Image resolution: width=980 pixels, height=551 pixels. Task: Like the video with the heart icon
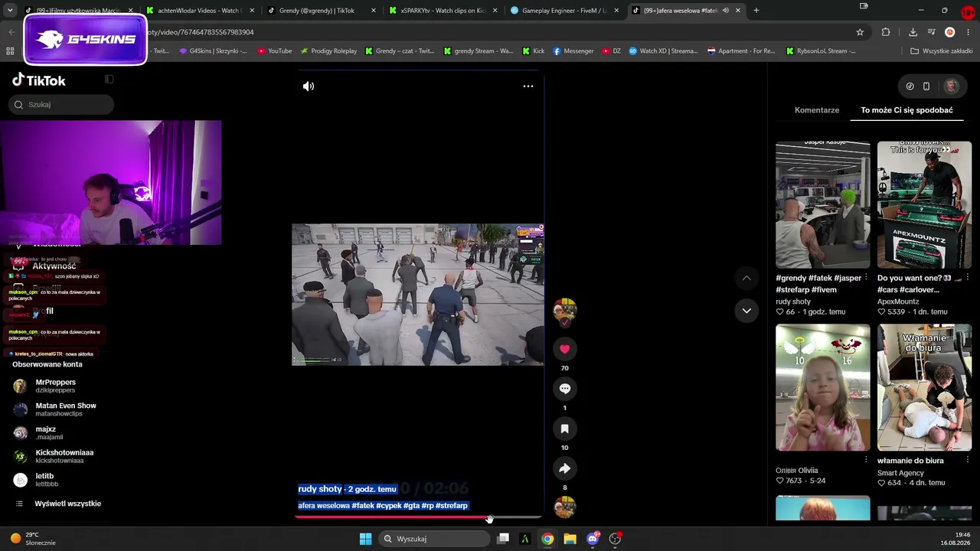pyautogui.click(x=565, y=349)
